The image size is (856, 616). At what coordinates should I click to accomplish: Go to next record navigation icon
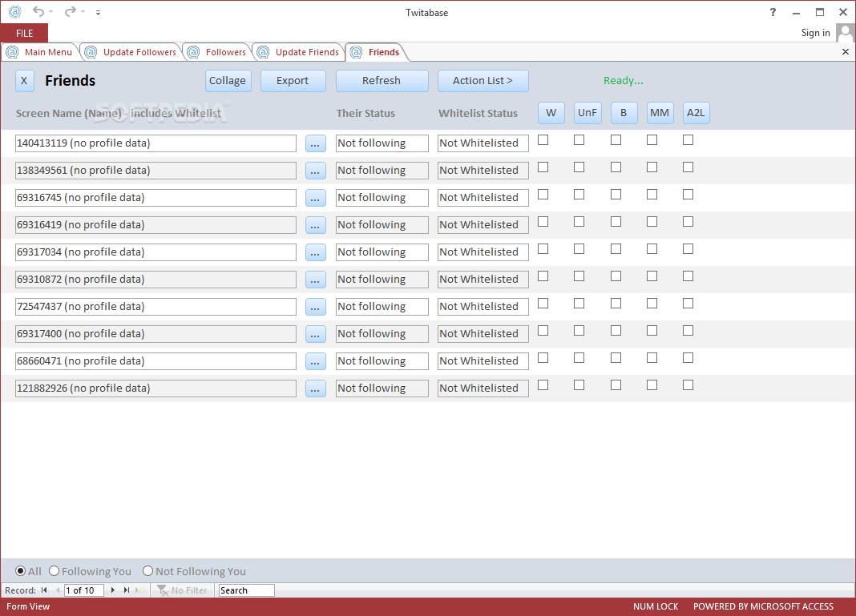(x=113, y=590)
